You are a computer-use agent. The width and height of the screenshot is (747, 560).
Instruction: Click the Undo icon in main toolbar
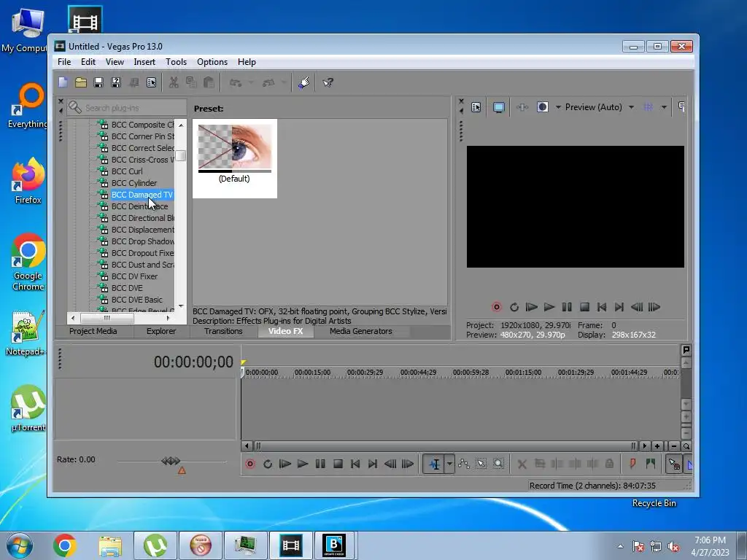[x=236, y=82]
